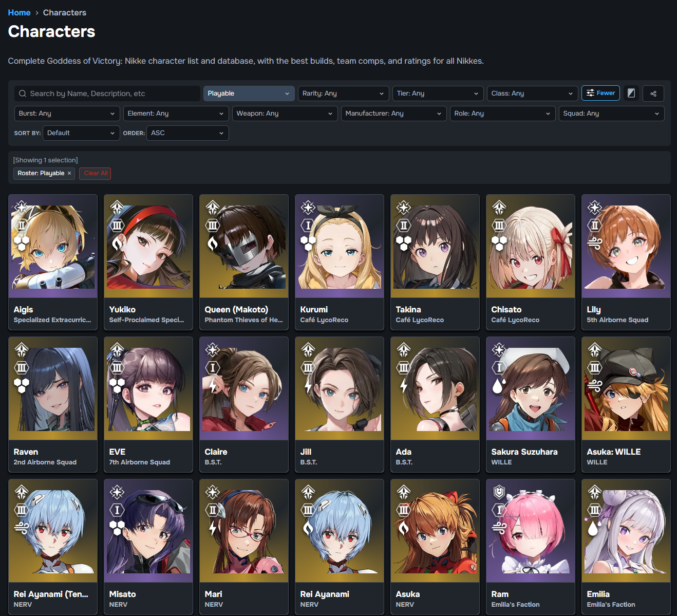Image resolution: width=677 pixels, height=616 pixels.
Task: Click the class icon on Aigis card
Action: click(x=22, y=208)
